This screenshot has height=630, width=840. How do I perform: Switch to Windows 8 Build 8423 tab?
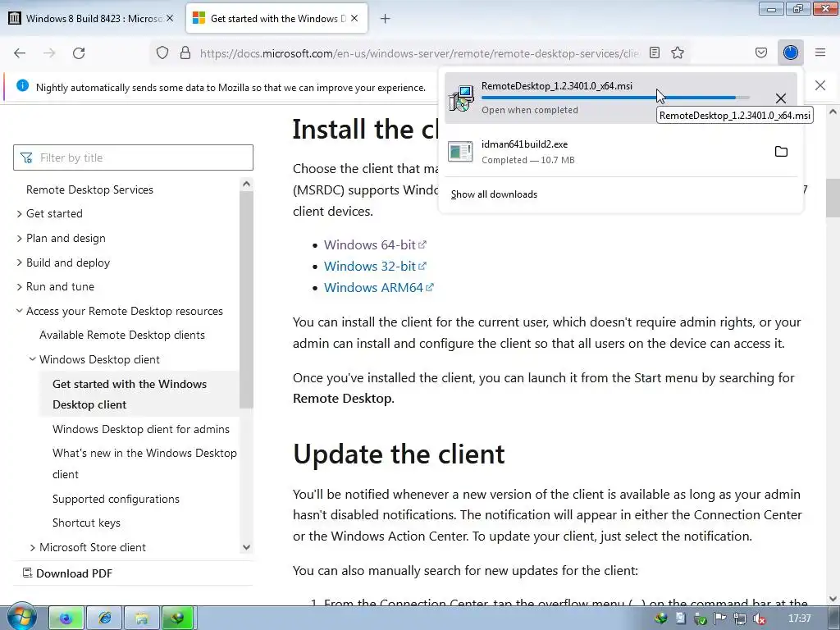click(92, 19)
